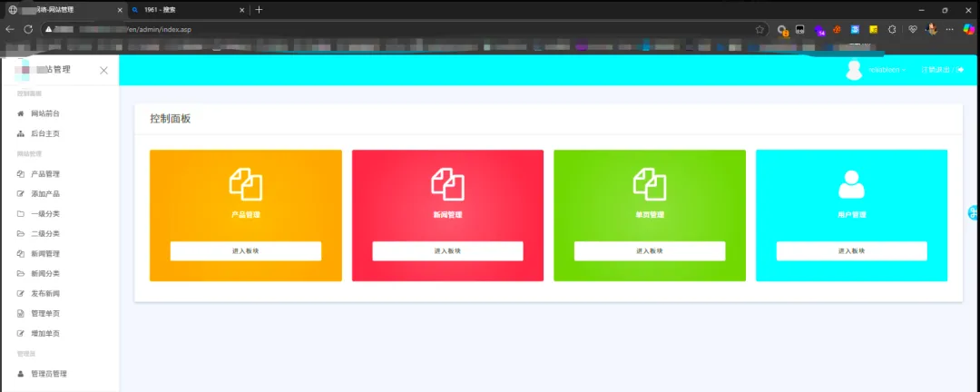Click the sitemap icon beside 后台主页
This screenshot has height=392, width=980.
pyautogui.click(x=21, y=133)
